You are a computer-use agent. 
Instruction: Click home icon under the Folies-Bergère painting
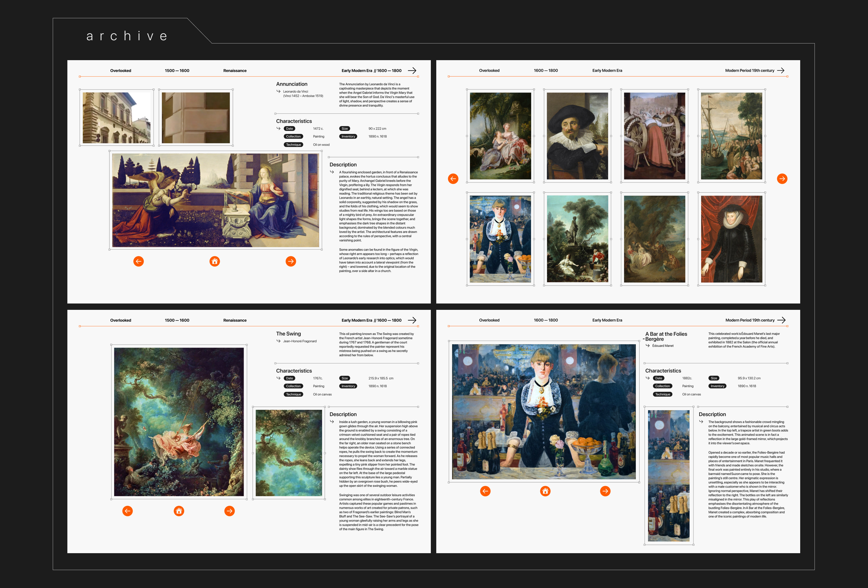[x=545, y=491]
